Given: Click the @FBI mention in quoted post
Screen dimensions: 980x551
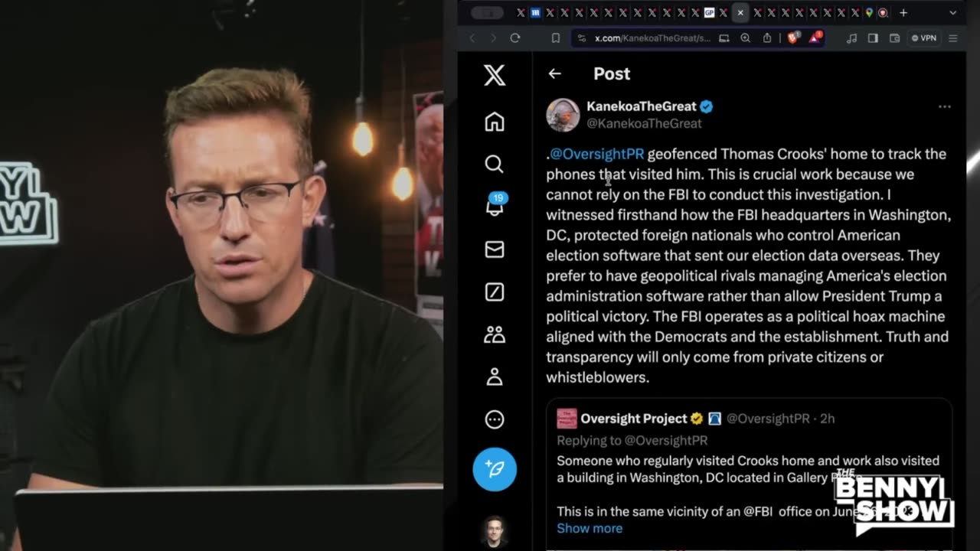Looking at the screenshot, I should [x=760, y=511].
